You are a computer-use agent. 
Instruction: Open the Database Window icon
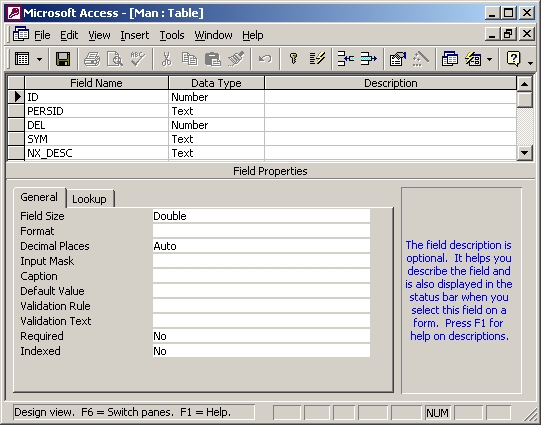coord(450,59)
